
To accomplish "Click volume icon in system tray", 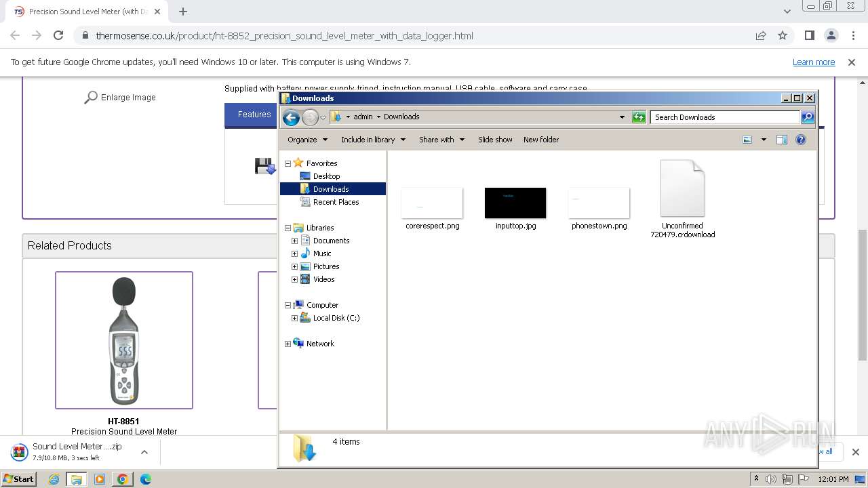I will tap(771, 479).
